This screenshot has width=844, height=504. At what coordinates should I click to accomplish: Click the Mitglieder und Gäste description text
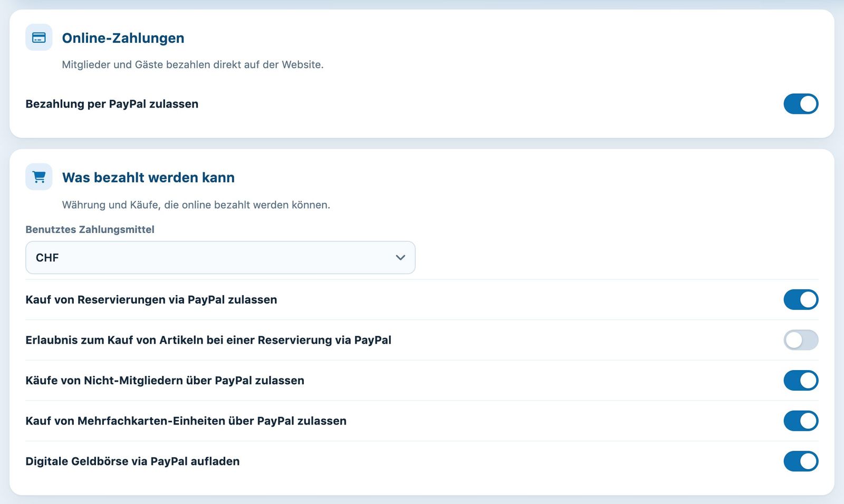coord(193,64)
